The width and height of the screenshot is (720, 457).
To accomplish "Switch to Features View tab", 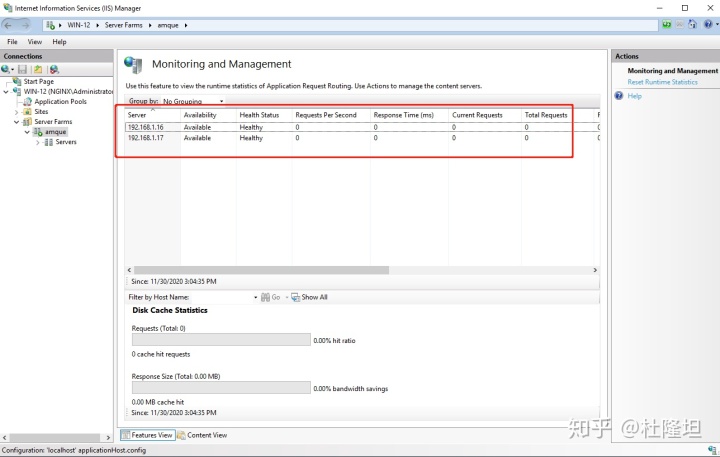I will pyautogui.click(x=148, y=435).
